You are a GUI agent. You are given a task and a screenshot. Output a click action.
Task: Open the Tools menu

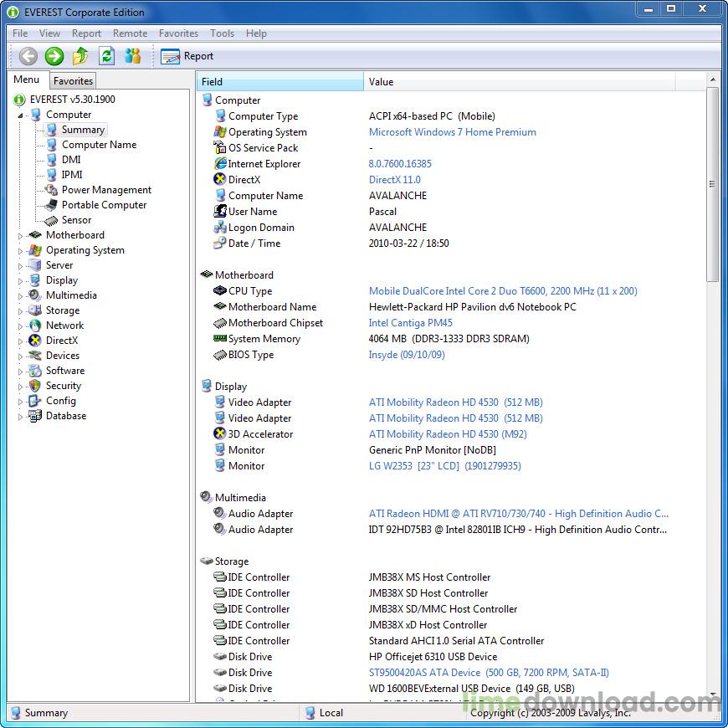pos(222,33)
